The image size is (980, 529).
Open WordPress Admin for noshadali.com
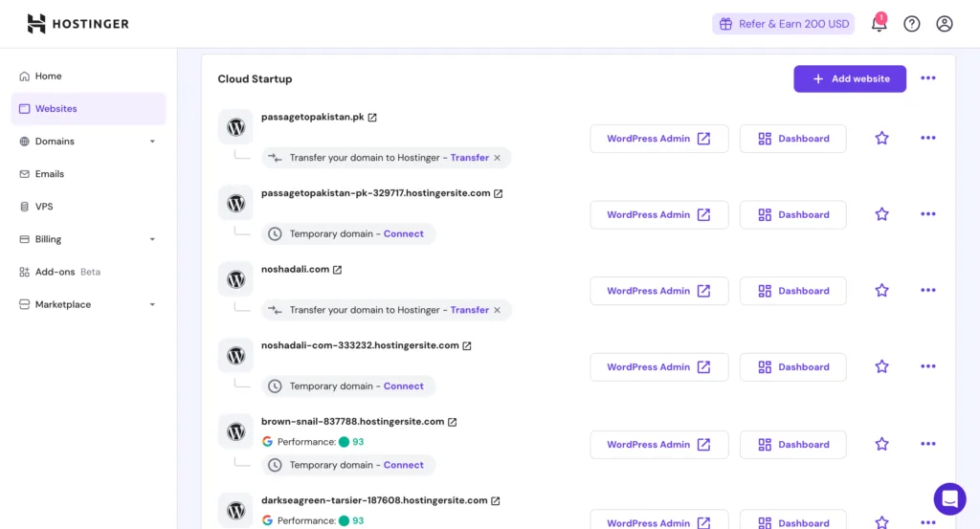coord(658,291)
